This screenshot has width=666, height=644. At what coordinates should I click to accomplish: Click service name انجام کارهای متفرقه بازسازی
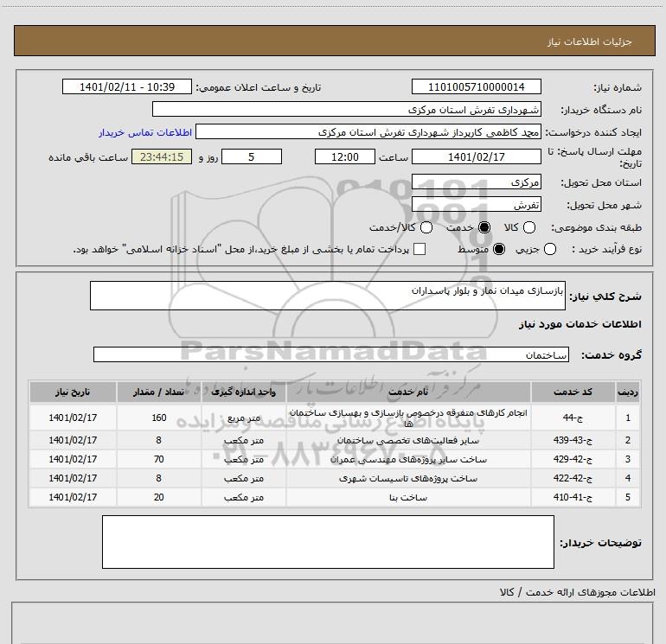(x=408, y=418)
